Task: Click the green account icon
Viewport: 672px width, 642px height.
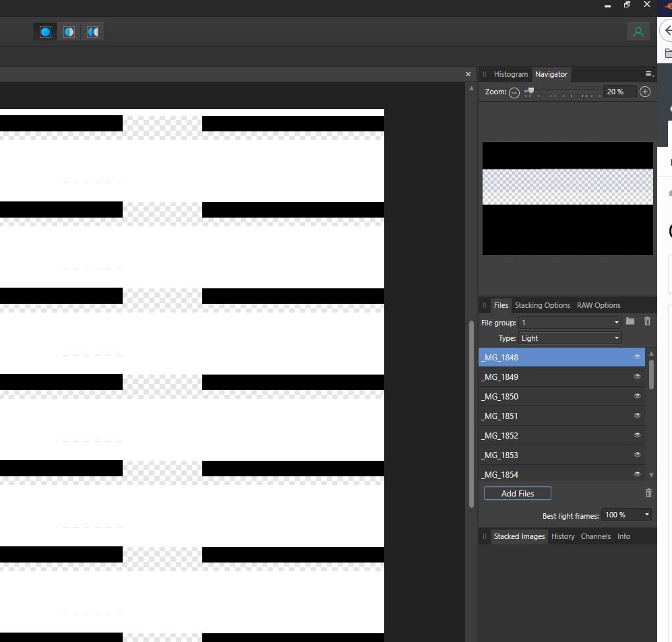Action: coord(638,31)
